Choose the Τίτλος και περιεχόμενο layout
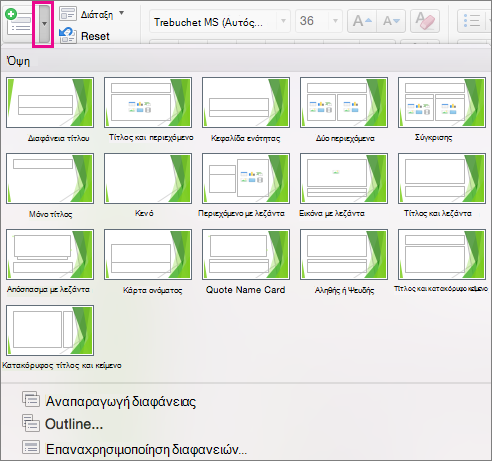Image resolution: width=492 pixels, height=461 pixels. (x=148, y=103)
